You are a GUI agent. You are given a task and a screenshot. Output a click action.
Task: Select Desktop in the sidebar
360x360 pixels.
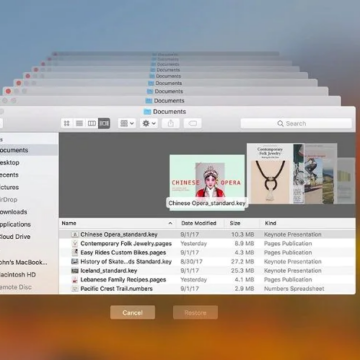point(9,163)
